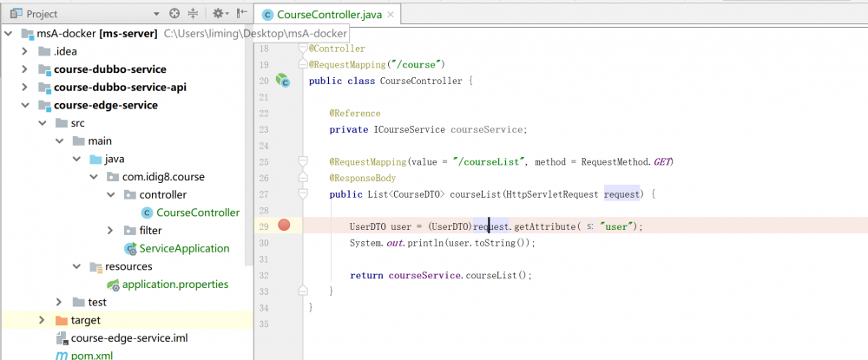
Task: Click the "user" string literal on line 29
Action: pos(617,226)
